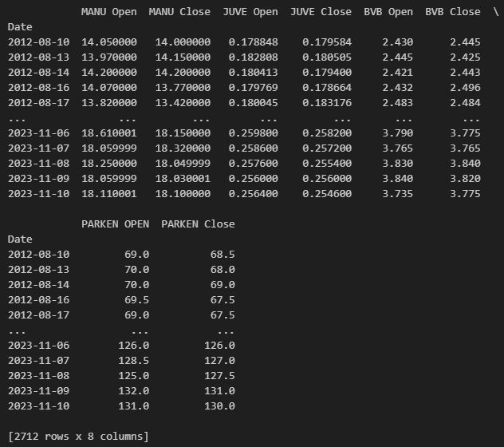Image resolution: width=504 pixels, height=447 pixels.
Task: Click the value 0.257600
Action: coord(254,163)
